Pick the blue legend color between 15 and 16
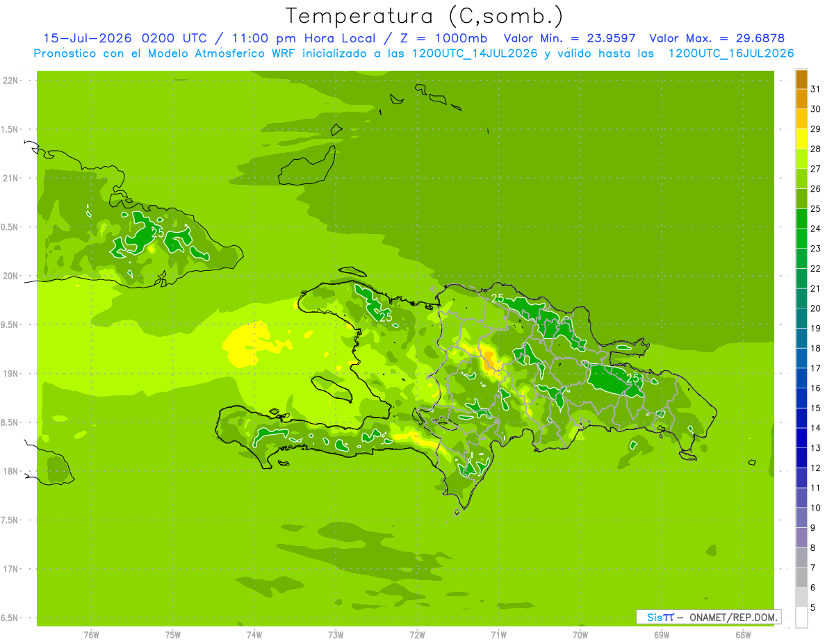Viewport: 834px width, 644px height. point(801,398)
